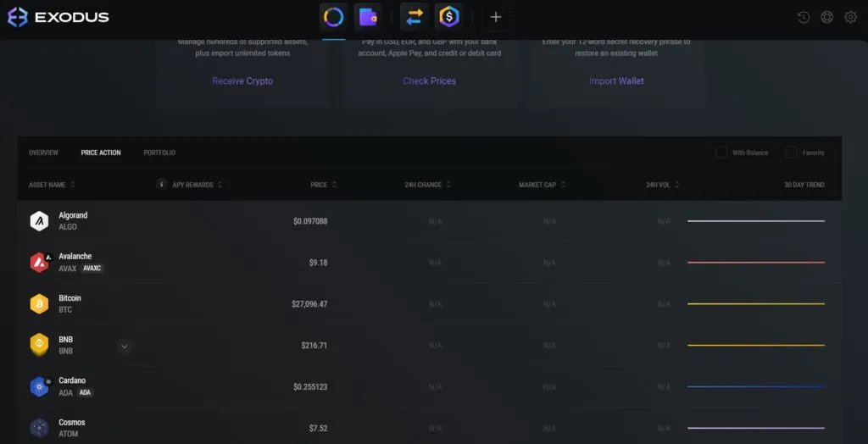Click the Cardano price $0.255123
Viewport: 868px width, 444px height.
(310, 386)
